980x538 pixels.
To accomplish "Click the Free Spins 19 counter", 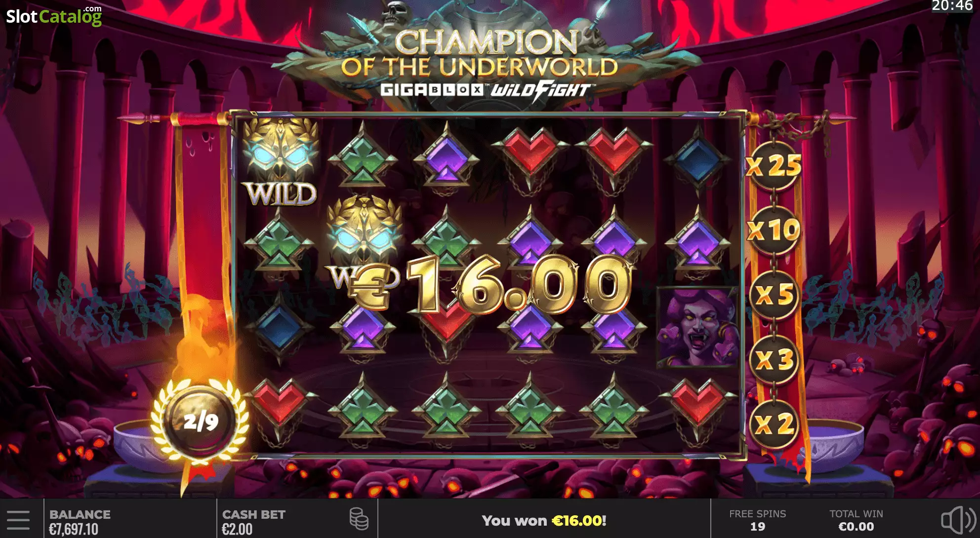I will click(x=757, y=521).
